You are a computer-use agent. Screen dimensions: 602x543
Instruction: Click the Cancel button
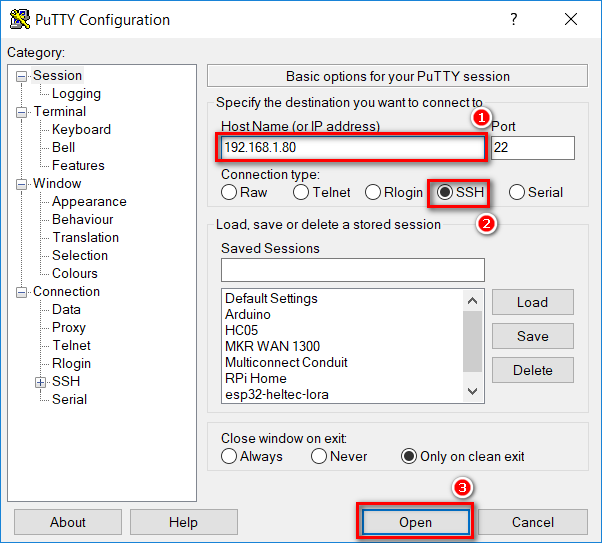(533, 522)
